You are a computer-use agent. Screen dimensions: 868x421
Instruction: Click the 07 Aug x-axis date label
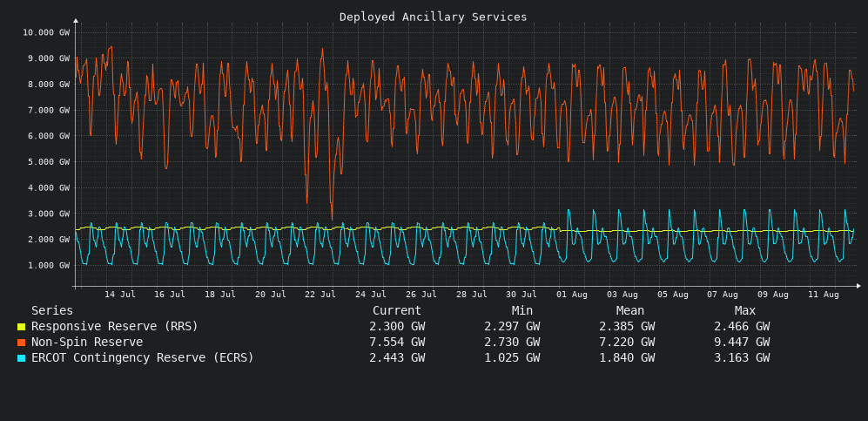pyautogui.click(x=723, y=295)
